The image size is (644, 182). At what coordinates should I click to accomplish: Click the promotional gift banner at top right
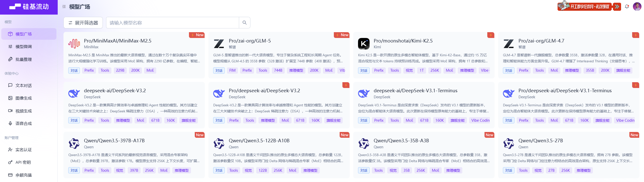(589, 6)
